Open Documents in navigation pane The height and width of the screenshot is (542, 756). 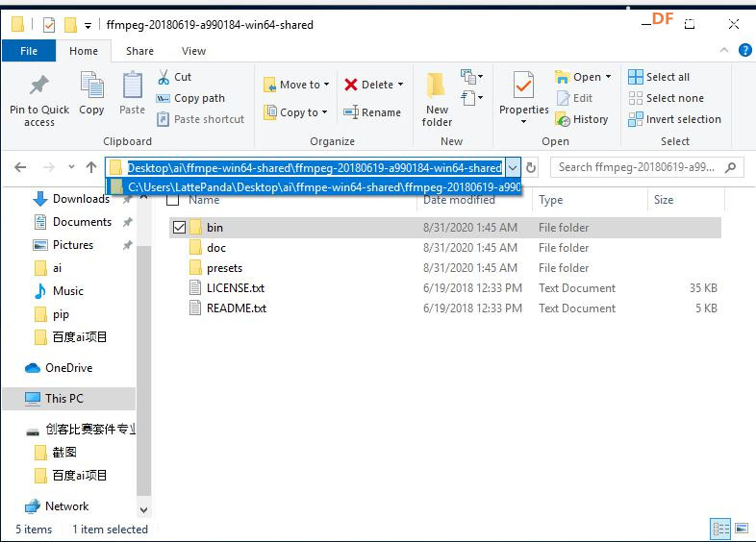[x=82, y=222]
